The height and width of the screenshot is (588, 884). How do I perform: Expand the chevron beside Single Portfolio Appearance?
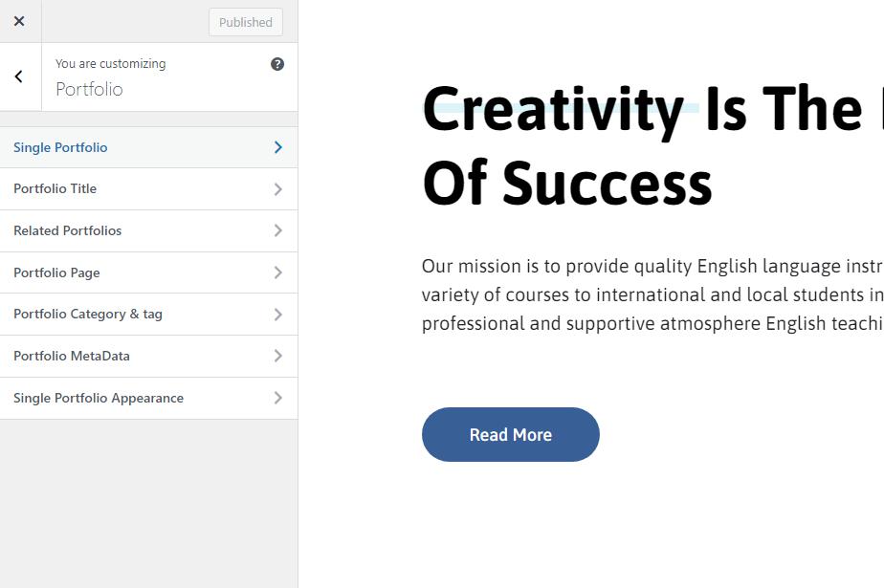coord(278,398)
